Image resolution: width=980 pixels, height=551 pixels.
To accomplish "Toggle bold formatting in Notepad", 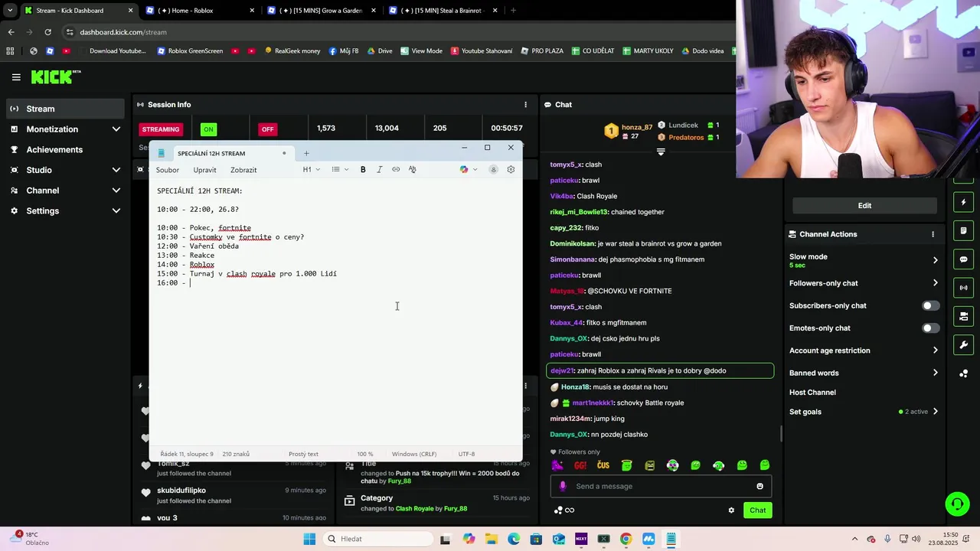I will 363,170.
